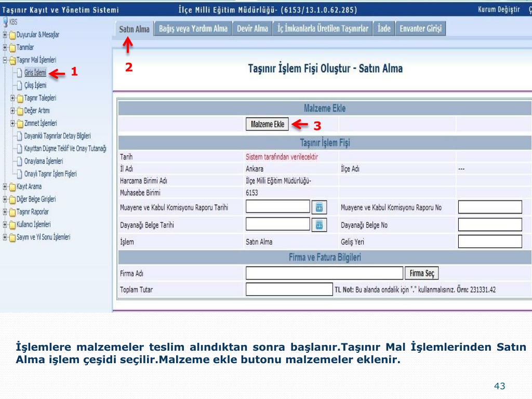
Task: Open Çıkış İşlemi in the tree
Action: [x=35, y=85]
